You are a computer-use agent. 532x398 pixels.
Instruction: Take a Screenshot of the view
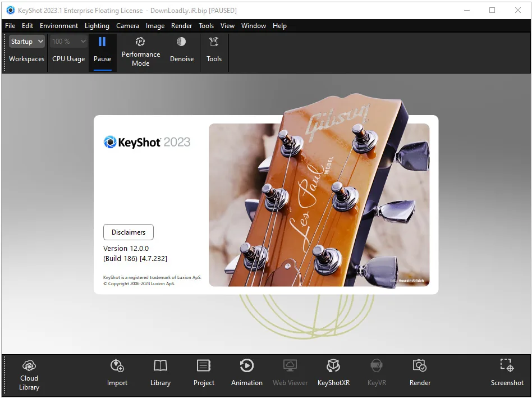(x=507, y=373)
